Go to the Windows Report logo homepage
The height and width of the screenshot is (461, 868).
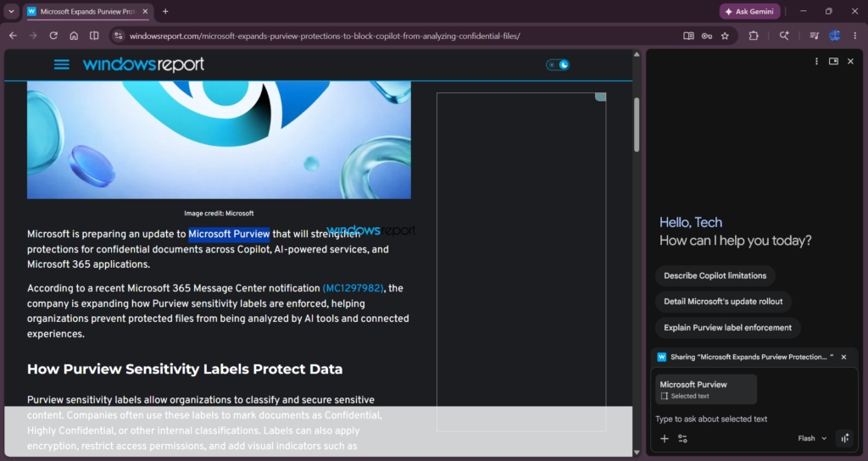coord(143,64)
